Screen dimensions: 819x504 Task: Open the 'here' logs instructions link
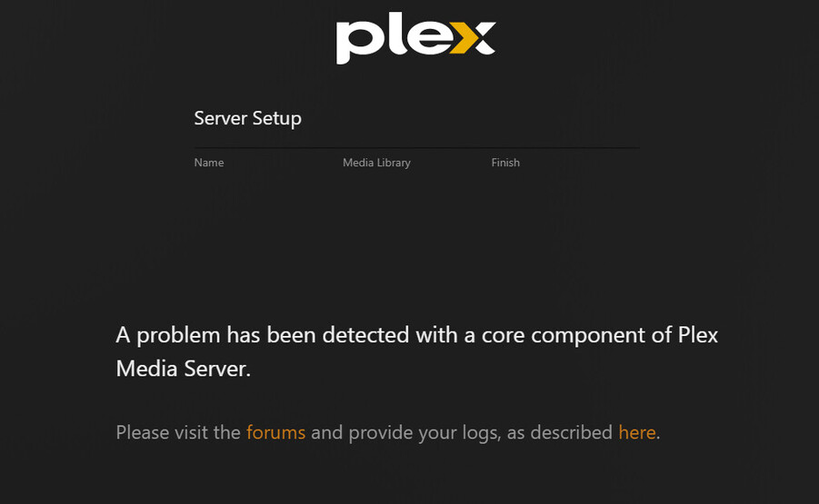coord(637,432)
